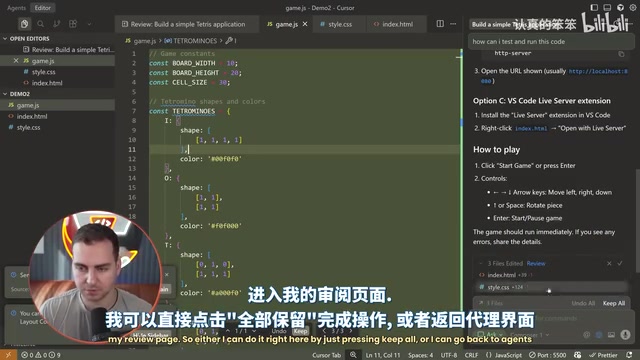Select the index.html editor tab
Image resolution: width=640 pixels, height=360 pixels.
click(397, 24)
